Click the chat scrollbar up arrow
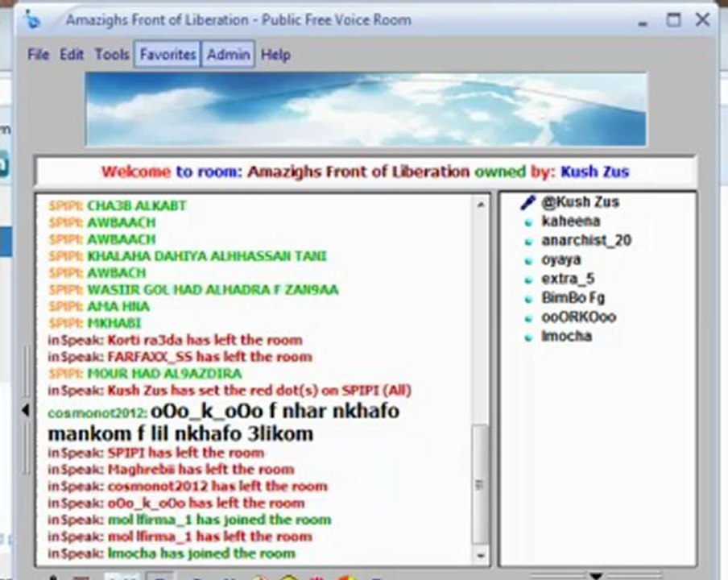Viewport: 728px width, 580px height. tap(481, 205)
